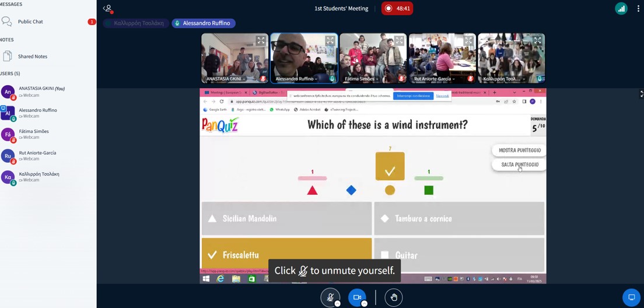This screenshot has width=644, height=308.
Task: Click the connection status bars icon
Action: click(x=621, y=9)
